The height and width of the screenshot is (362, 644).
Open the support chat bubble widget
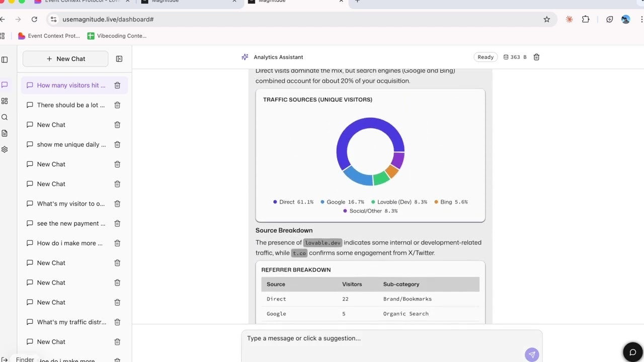coord(633,352)
